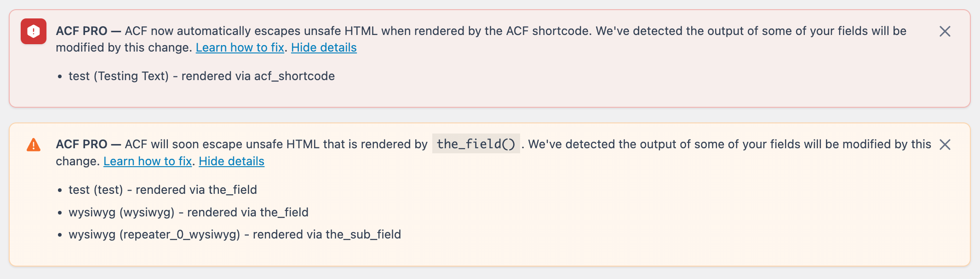Click the bullet beside test (test) entry
980x279 pixels.
(60, 190)
